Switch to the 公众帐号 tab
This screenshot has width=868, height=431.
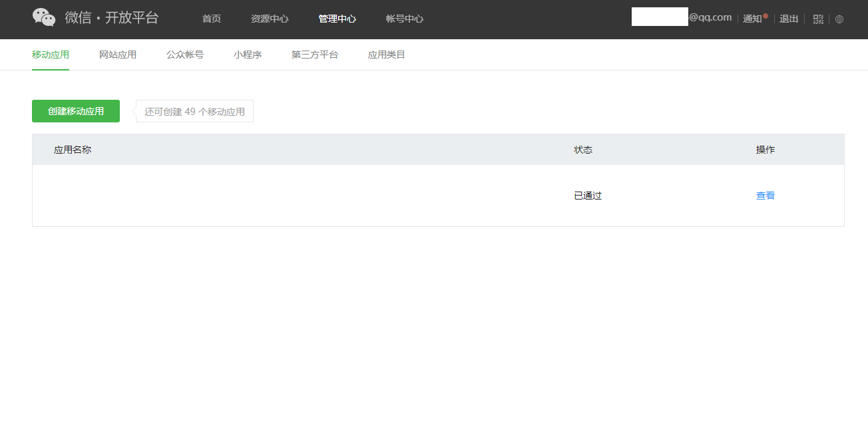185,55
